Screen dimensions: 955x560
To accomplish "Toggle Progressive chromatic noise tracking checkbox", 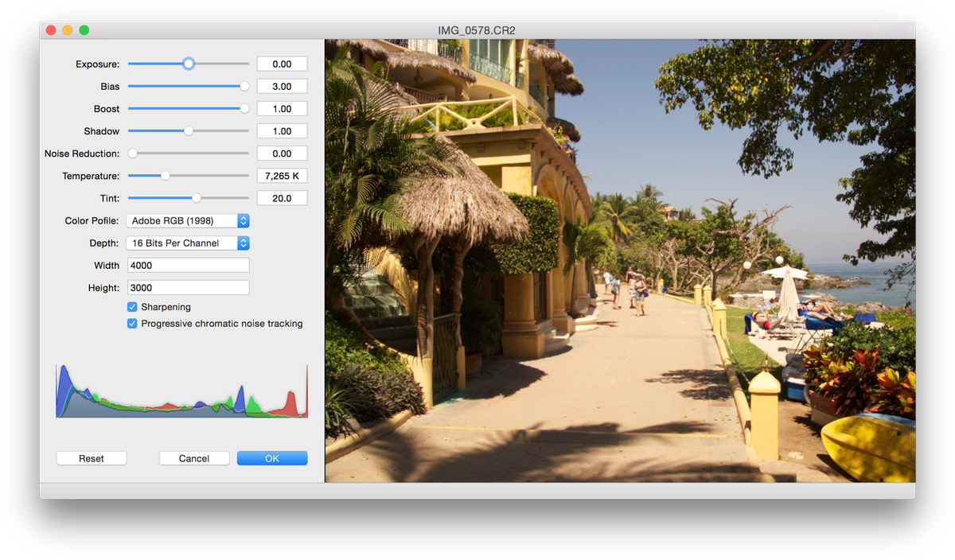I will 132,324.
